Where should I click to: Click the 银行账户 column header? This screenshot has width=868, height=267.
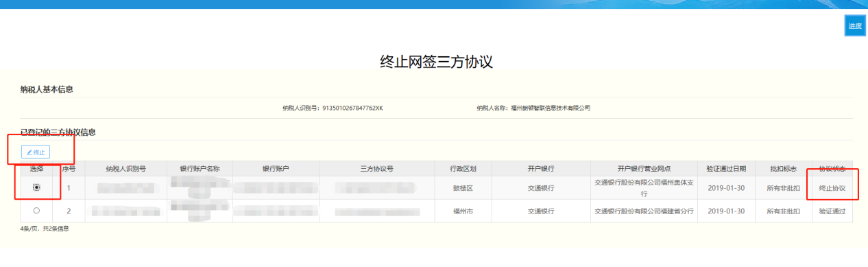coord(276,169)
